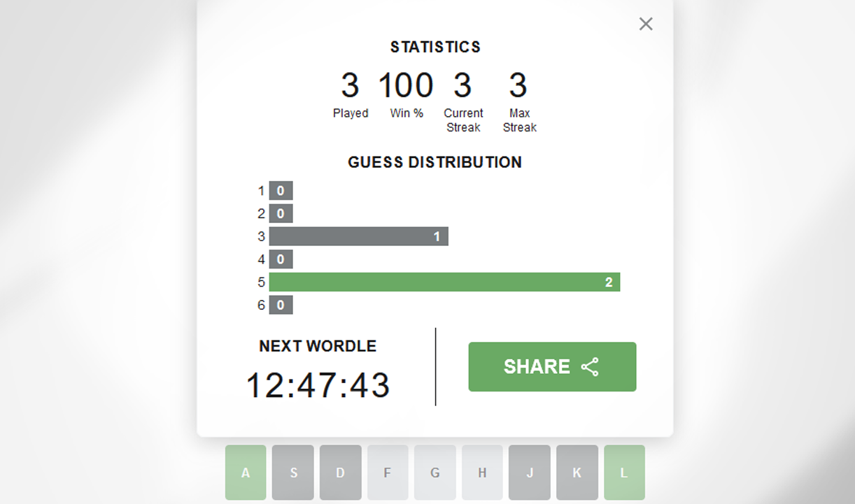
Task: Select the J key on the keyboard
Action: (530, 473)
